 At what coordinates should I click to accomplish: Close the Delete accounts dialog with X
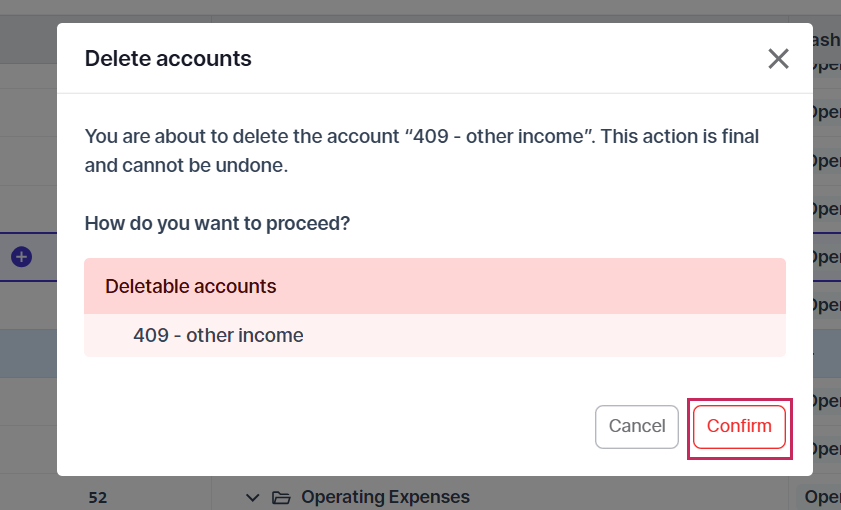[x=778, y=59]
